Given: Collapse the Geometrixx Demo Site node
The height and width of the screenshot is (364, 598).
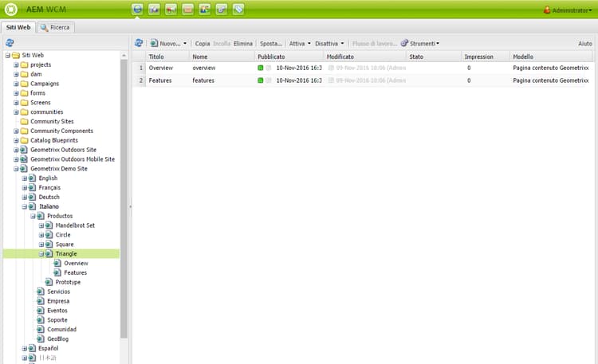Looking at the screenshot, I should point(16,169).
